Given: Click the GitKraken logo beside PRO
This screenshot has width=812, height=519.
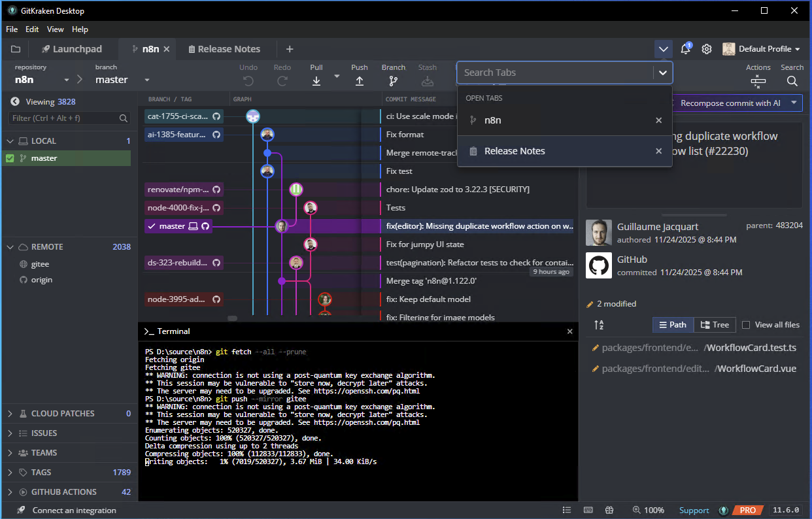Looking at the screenshot, I should tap(724, 511).
